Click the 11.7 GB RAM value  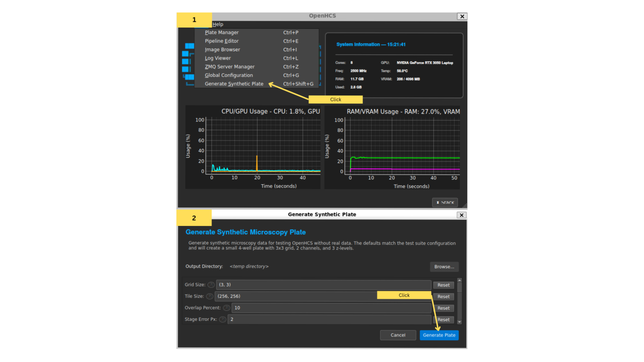coord(357,79)
